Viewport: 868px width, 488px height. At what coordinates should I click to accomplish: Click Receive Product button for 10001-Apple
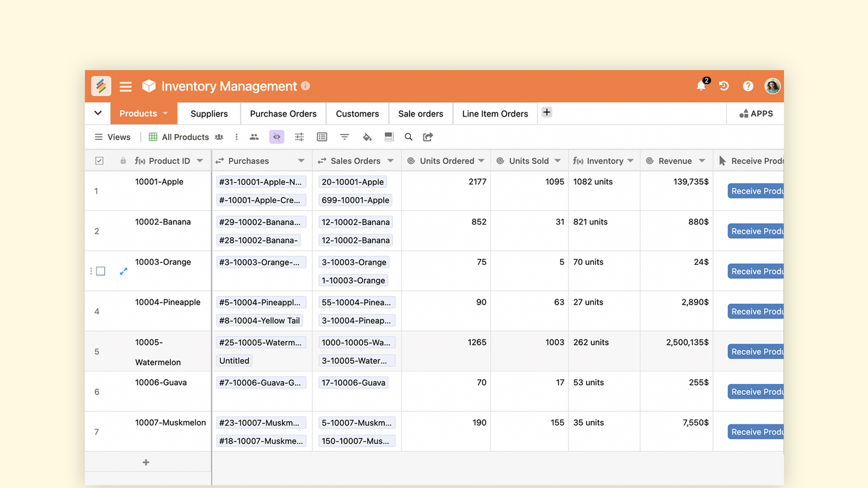755,191
